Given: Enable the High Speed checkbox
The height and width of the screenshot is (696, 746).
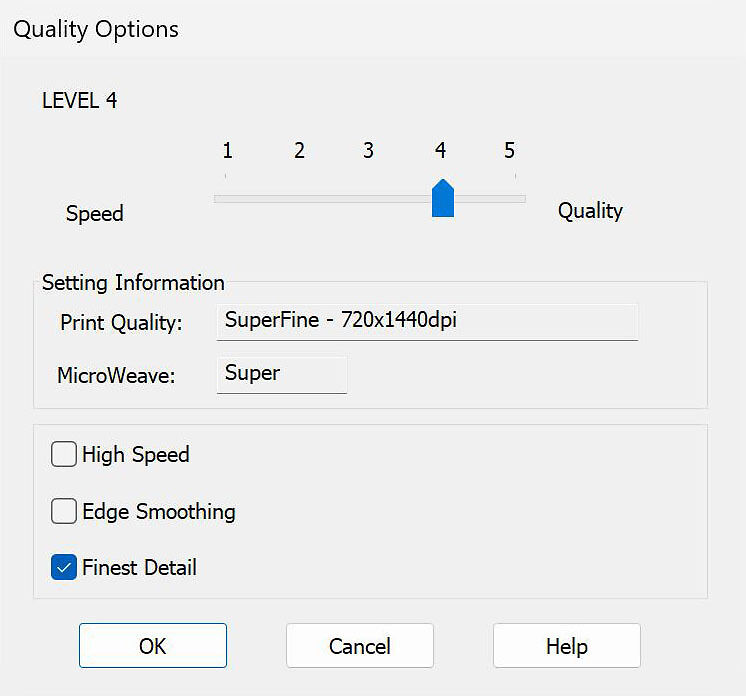Looking at the screenshot, I should (x=64, y=455).
